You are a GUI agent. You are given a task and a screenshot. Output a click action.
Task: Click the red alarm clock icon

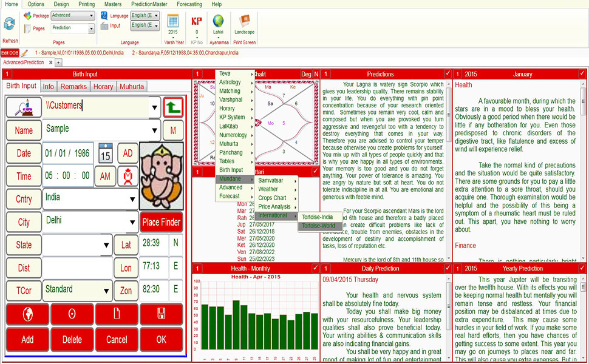(128, 176)
